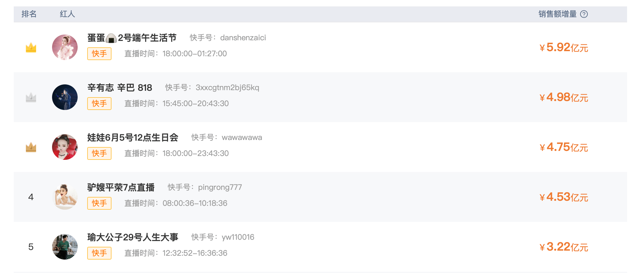Image resolution: width=644 pixels, height=273 pixels.
Task: Click the gold crown rank icon
Action: click(x=31, y=47)
